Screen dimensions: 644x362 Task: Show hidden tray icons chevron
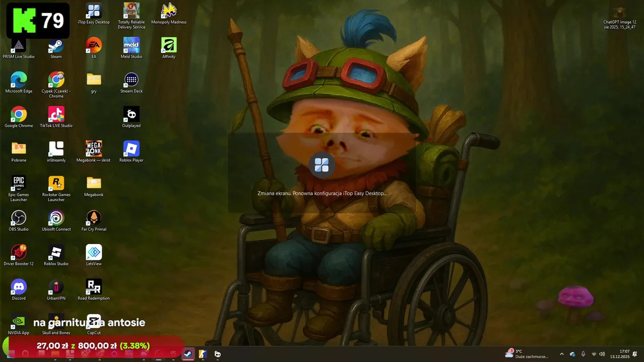click(x=561, y=354)
